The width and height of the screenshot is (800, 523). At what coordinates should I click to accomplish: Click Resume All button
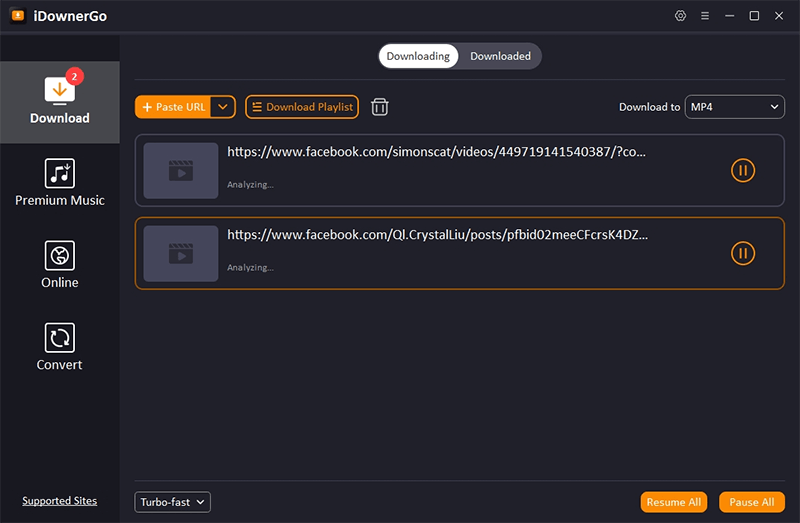coord(673,502)
